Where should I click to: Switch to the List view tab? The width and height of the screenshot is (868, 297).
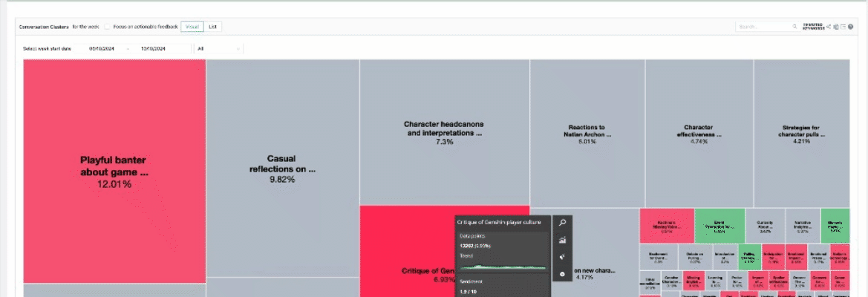(212, 27)
